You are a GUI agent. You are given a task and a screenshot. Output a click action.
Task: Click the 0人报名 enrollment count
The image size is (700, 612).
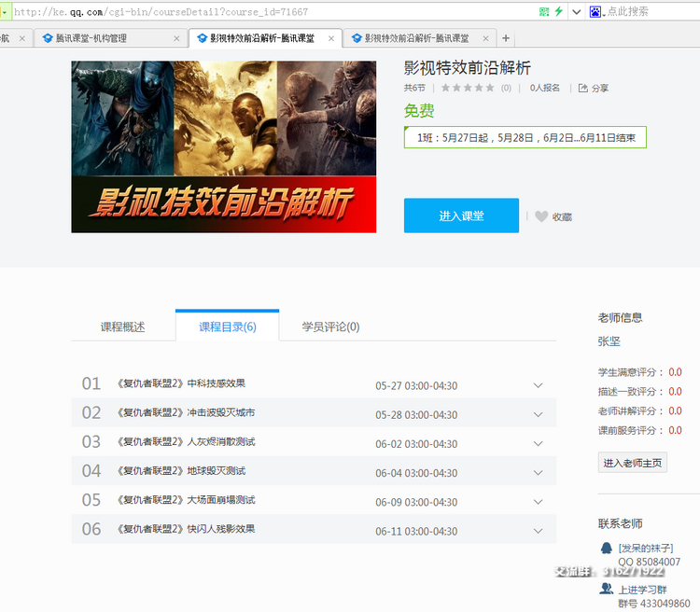point(545,88)
